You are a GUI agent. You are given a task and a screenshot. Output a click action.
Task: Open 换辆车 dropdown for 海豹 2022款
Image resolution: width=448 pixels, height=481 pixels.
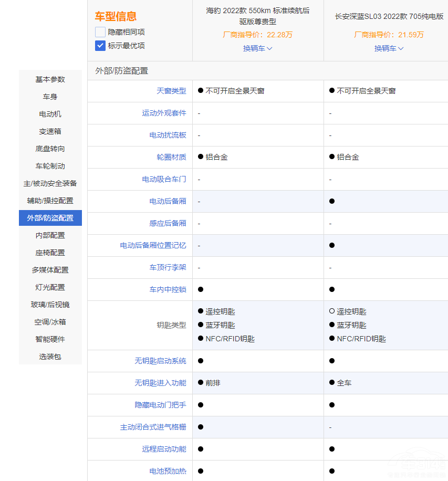point(257,48)
